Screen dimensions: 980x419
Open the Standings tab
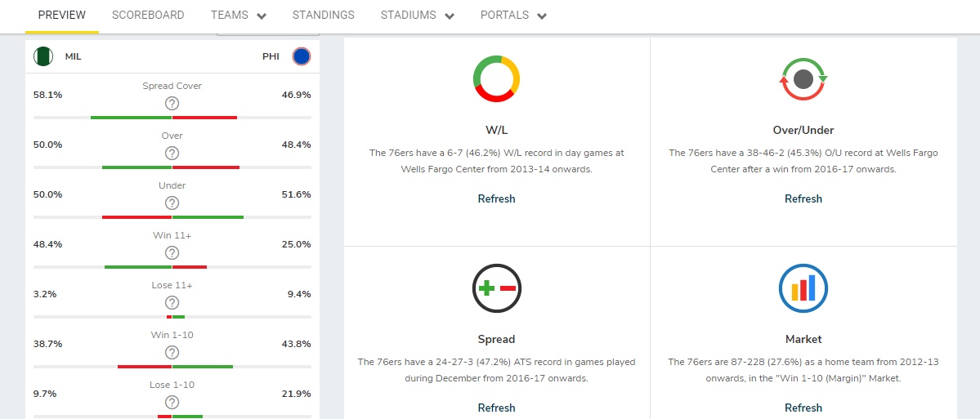323,16
